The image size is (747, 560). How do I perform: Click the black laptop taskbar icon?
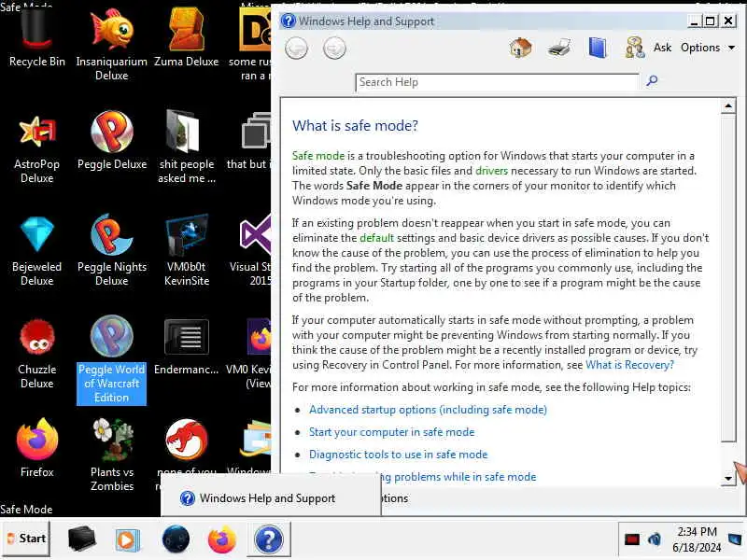(x=81, y=539)
